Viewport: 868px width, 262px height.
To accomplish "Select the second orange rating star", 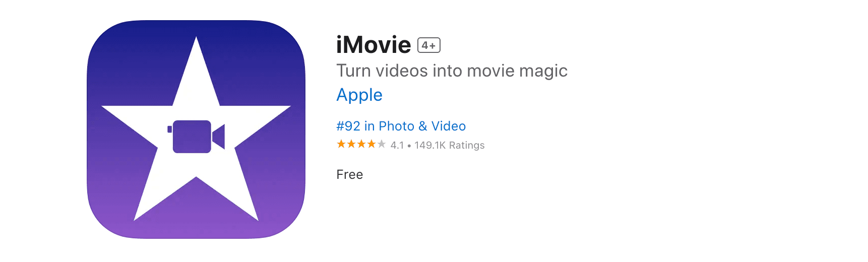I will coord(351,145).
